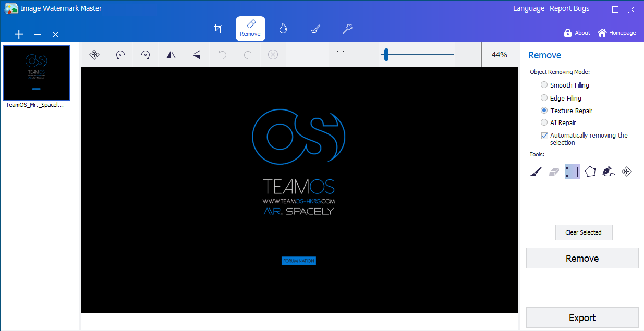
Task: Click the zoom slider handle
Action: point(386,55)
